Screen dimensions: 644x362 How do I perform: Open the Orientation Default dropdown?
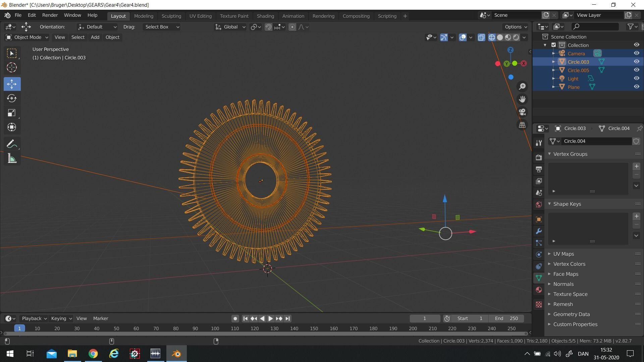click(x=97, y=27)
